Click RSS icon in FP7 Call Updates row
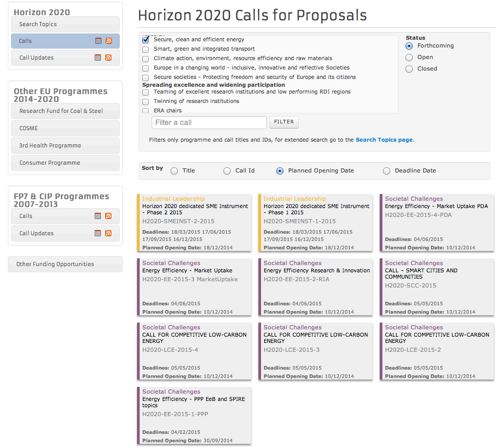The image size is (498, 448). pos(108,233)
